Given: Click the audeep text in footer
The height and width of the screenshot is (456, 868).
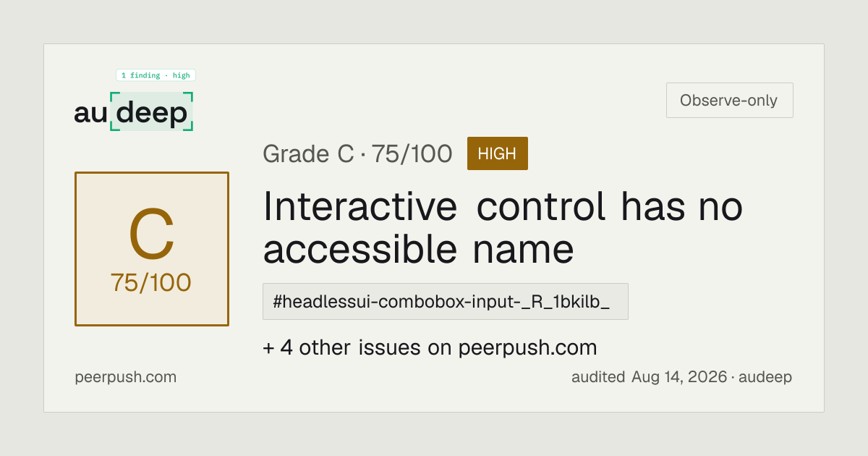Looking at the screenshot, I should [767, 377].
